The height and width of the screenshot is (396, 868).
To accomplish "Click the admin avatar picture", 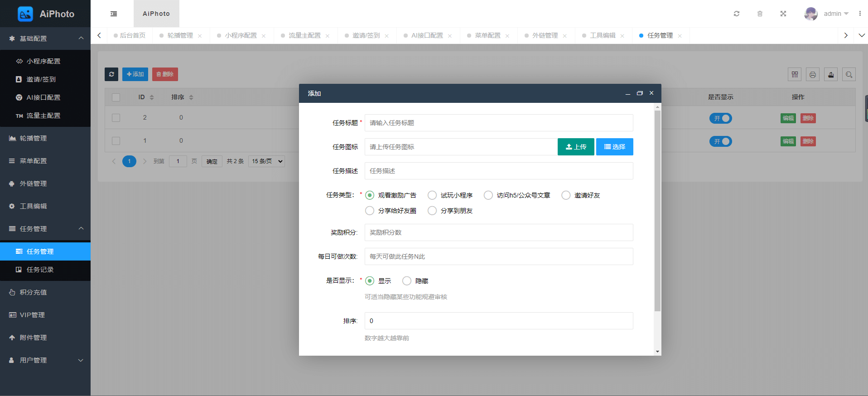I will coord(811,14).
